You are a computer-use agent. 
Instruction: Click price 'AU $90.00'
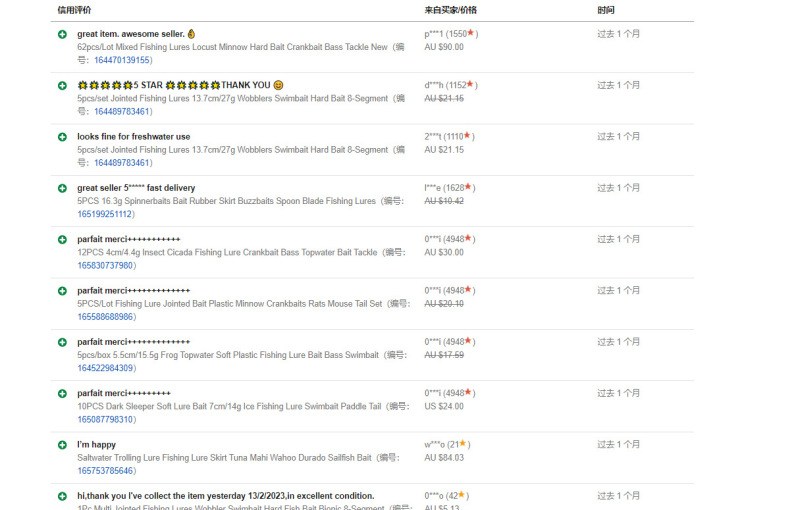click(x=444, y=47)
